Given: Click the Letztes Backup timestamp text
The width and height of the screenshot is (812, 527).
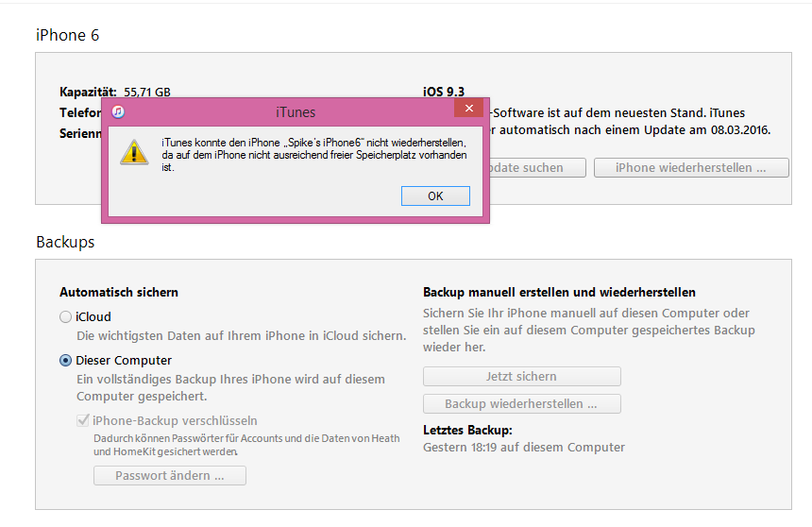Looking at the screenshot, I should click(523, 447).
